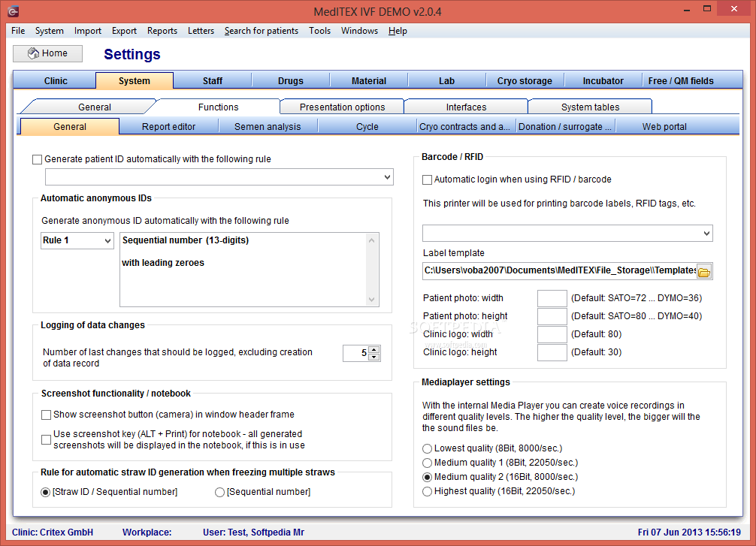
Task: Expand the Rule 1 anonymous ID dropdown
Action: 107,240
